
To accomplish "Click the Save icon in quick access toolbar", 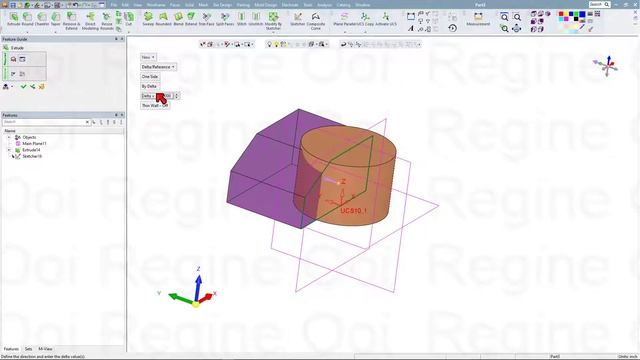I will pyautogui.click(x=13, y=5).
